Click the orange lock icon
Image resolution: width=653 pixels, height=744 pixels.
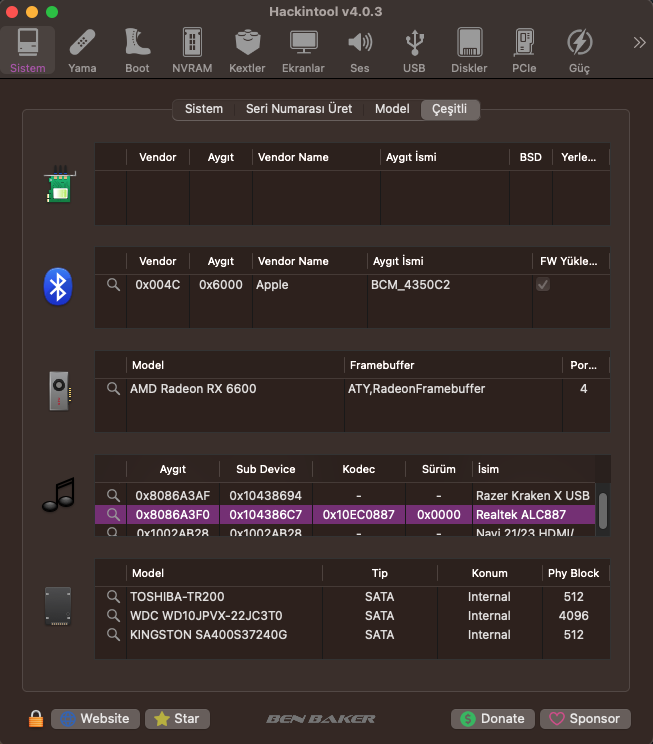coord(36,719)
